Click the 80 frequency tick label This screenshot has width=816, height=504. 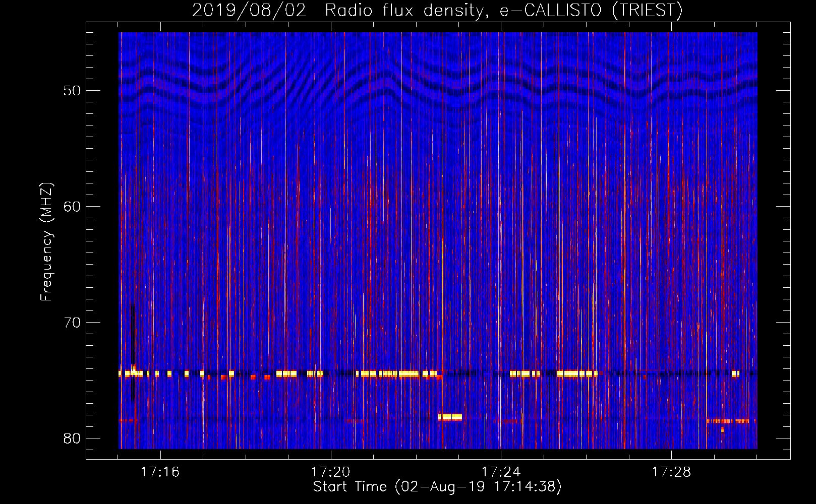pos(72,438)
